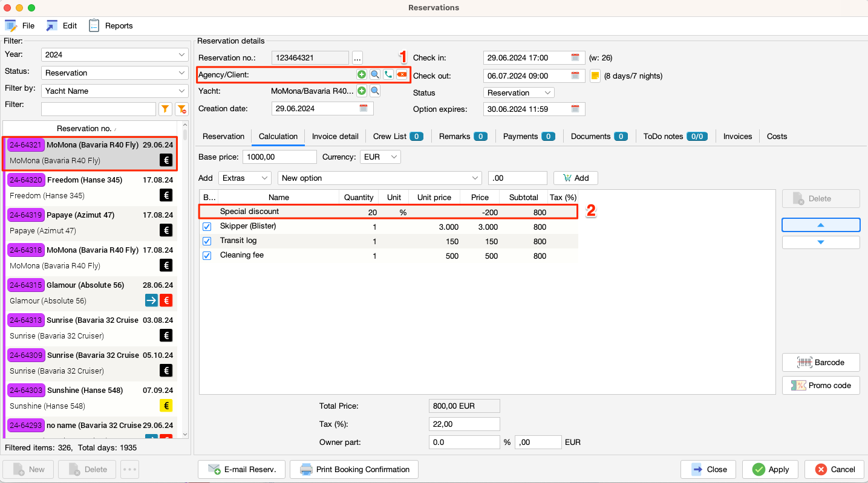This screenshot has width=868, height=483.
Task: Click euro icon on reservation 24-64318
Action: pyautogui.click(x=166, y=265)
